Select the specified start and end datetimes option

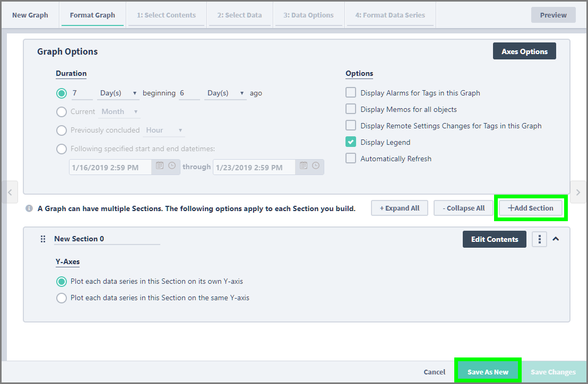(62, 149)
